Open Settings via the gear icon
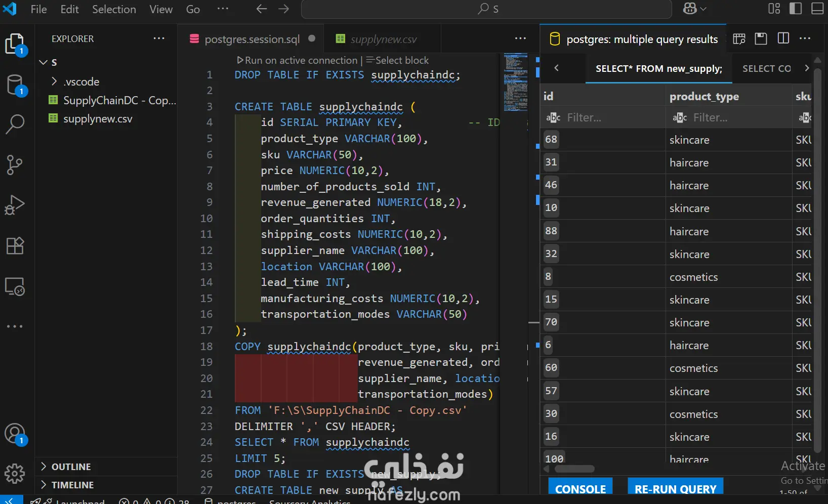This screenshot has width=828, height=504. tap(15, 474)
